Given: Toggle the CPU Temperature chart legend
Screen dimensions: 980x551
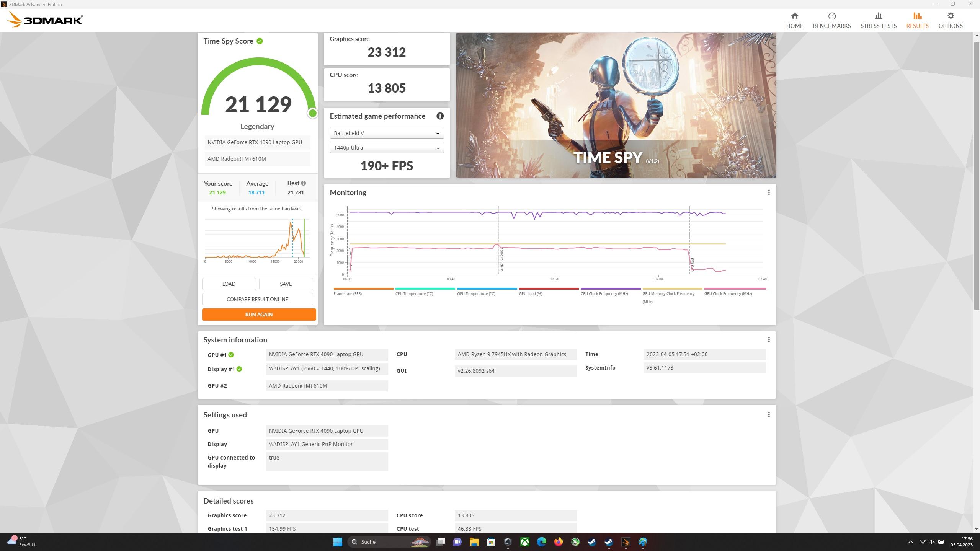Looking at the screenshot, I should 414,293.
